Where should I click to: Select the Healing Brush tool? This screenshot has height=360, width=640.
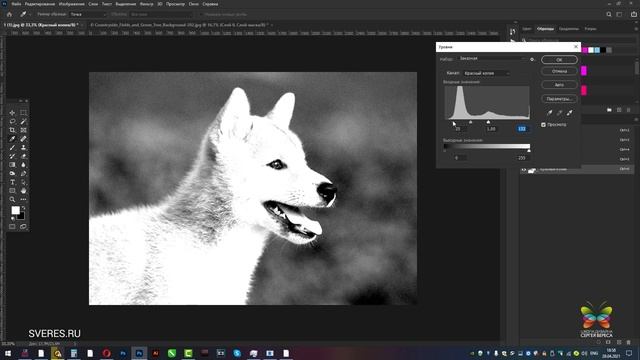pyautogui.click(x=23, y=139)
